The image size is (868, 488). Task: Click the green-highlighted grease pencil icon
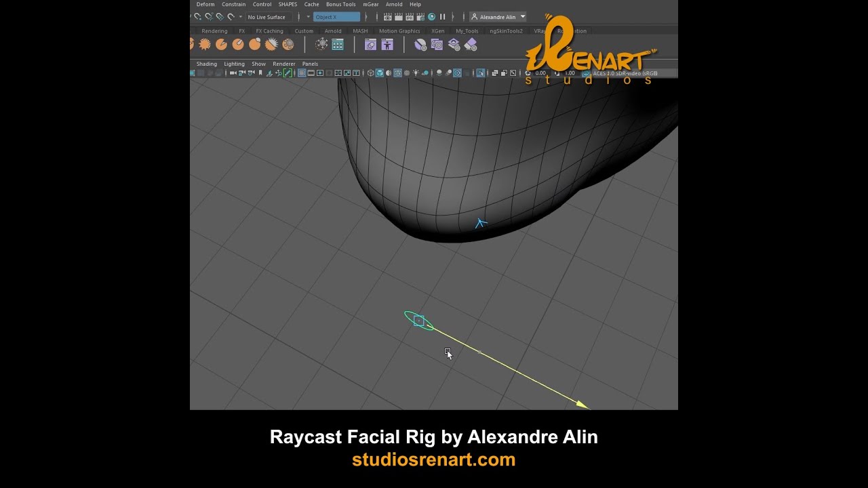click(x=288, y=73)
